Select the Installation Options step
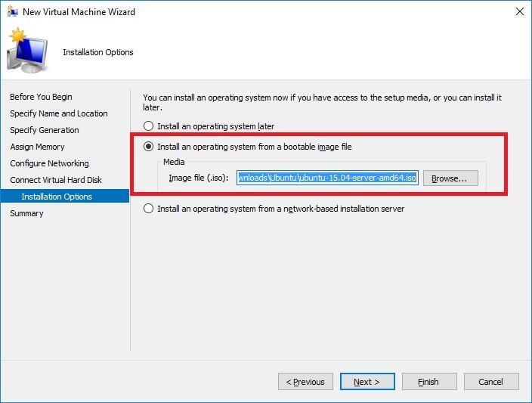This screenshot has width=532, height=403. click(x=57, y=197)
